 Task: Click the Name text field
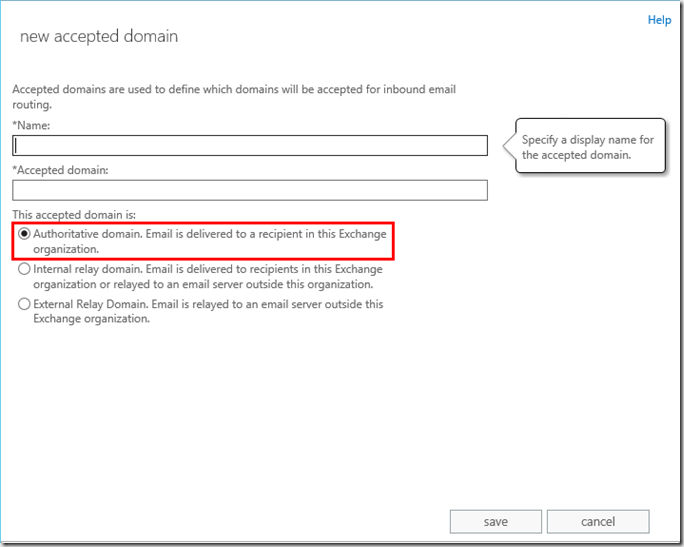(250, 146)
